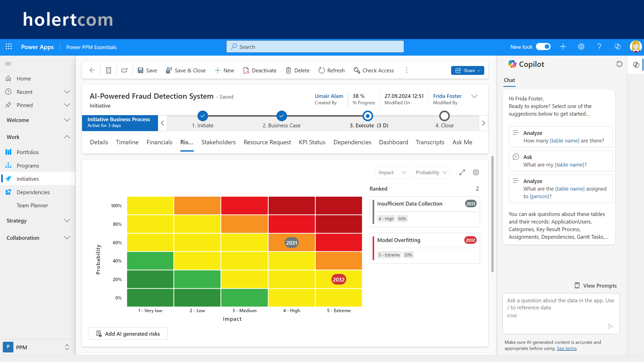Refresh the form
The width and height of the screenshot is (644, 362).
pyautogui.click(x=332, y=70)
